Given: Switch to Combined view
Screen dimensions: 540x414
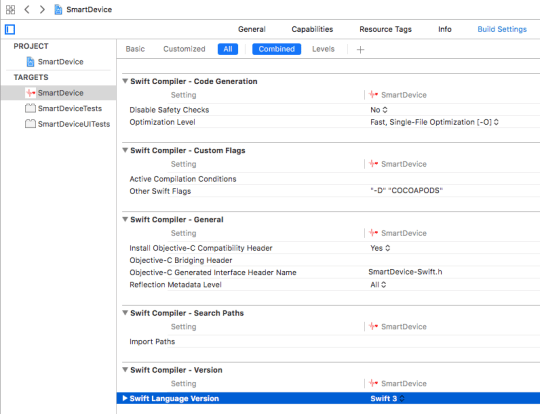Looking at the screenshot, I should (x=277, y=49).
